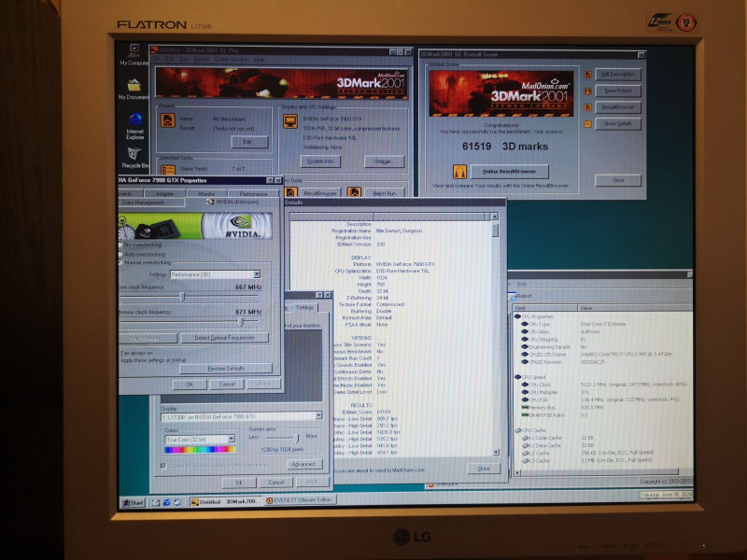Open the File menu in 3DMark2001
This screenshot has width=747, height=560.
[x=156, y=60]
